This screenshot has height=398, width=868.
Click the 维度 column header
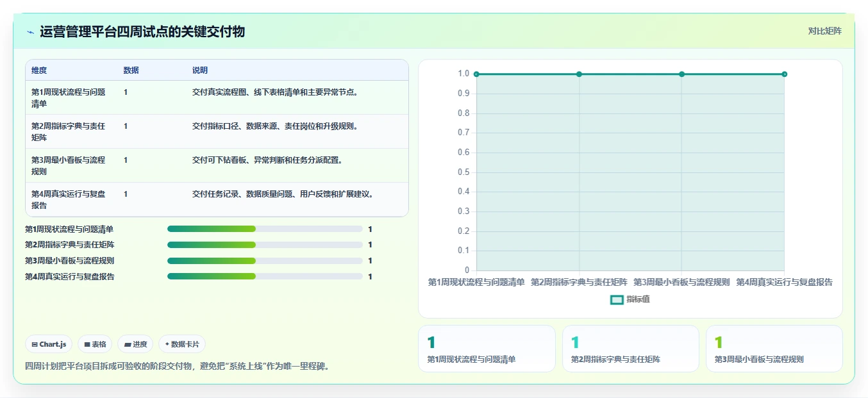click(39, 70)
